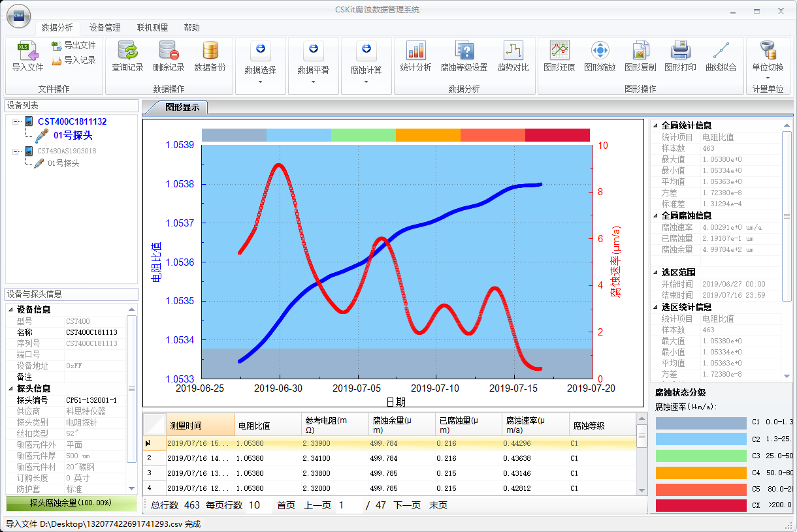Go to 上一页 previous page
This screenshot has width=797, height=532.
point(317,505)
